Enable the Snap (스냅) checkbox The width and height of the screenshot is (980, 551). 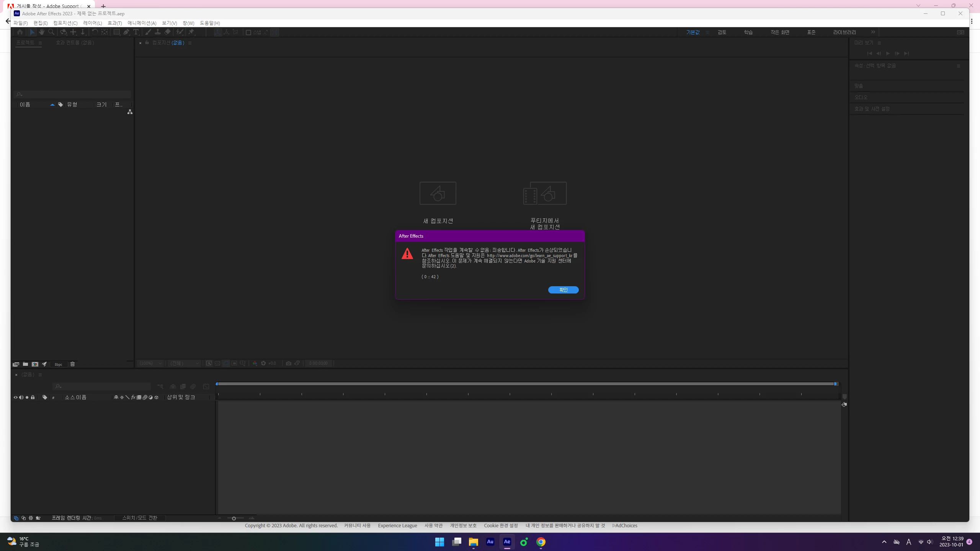point(248,33)
